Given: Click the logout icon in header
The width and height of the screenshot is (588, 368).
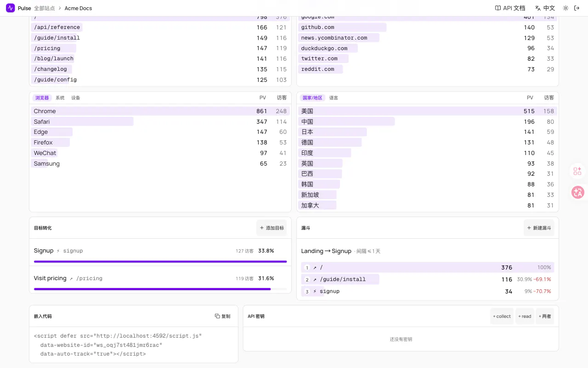Looking at the screenshot, I should (577, 8).
